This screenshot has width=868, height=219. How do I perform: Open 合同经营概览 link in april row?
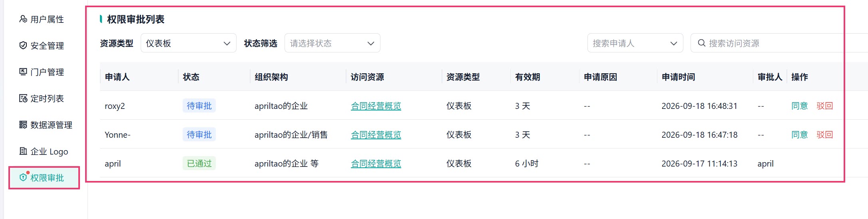pos(376,164)
